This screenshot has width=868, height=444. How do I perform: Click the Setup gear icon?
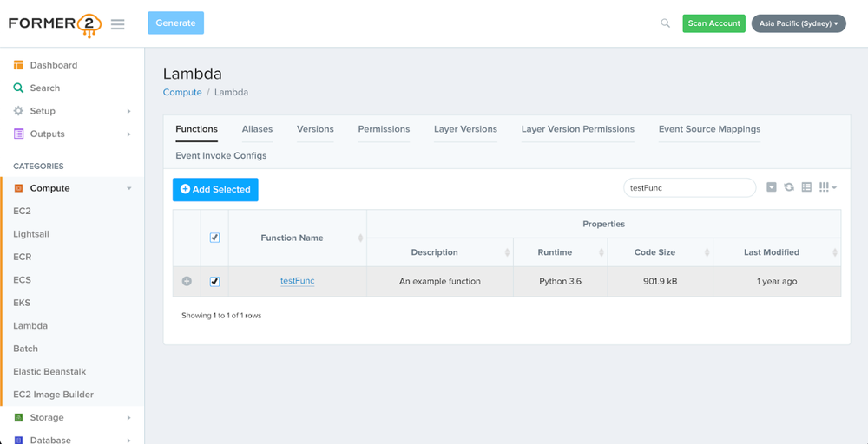(18, 111)
